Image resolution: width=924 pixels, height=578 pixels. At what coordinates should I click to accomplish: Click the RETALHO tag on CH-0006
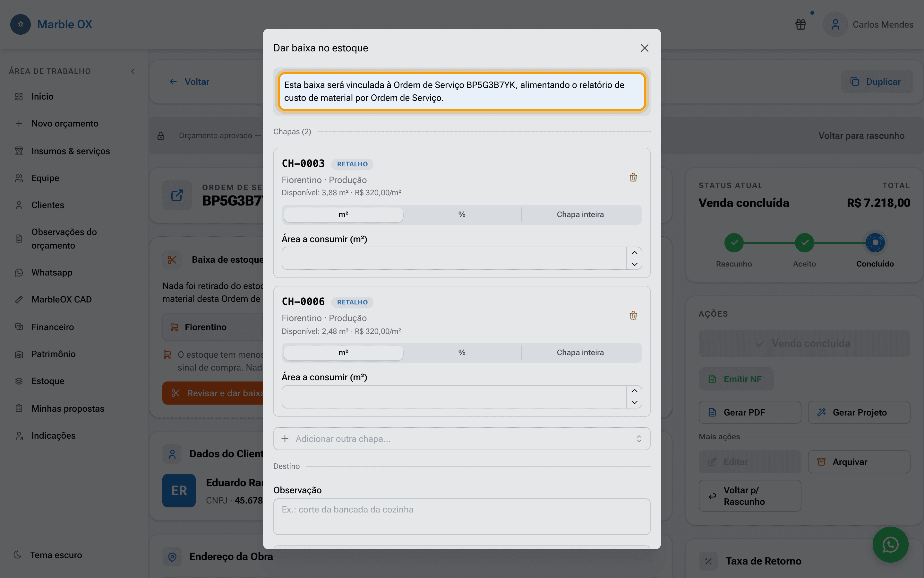pos(352,302)
